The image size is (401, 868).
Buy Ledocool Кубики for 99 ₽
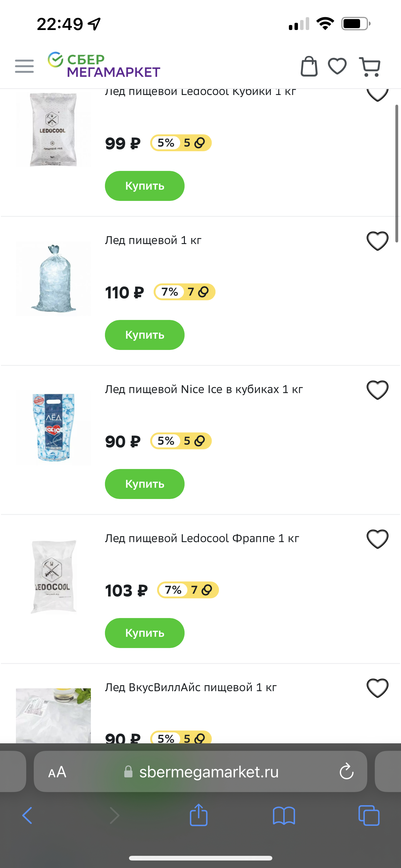tap(144, 186)
